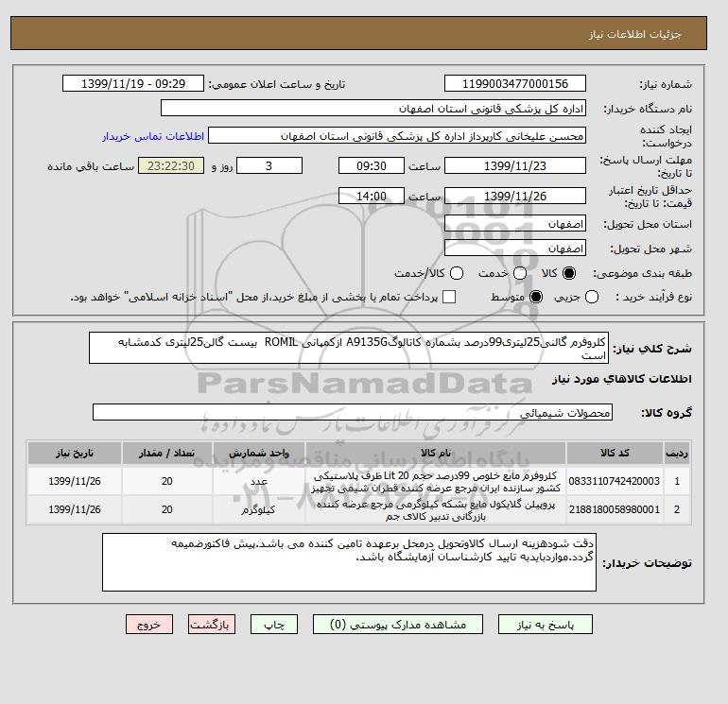Click need number field 1199003477000156

tap(515, 83)
